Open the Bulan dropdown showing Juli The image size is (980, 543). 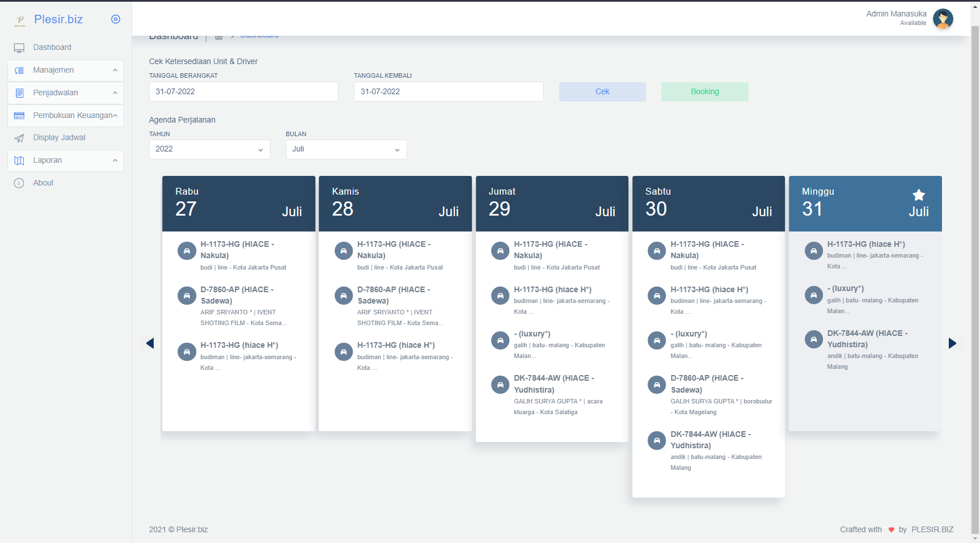click(346, 149)
